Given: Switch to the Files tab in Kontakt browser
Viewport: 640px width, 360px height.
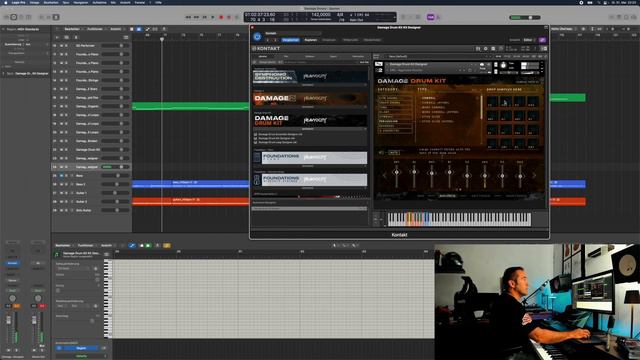Looking at the screenshot, I should tap(286, 56).
